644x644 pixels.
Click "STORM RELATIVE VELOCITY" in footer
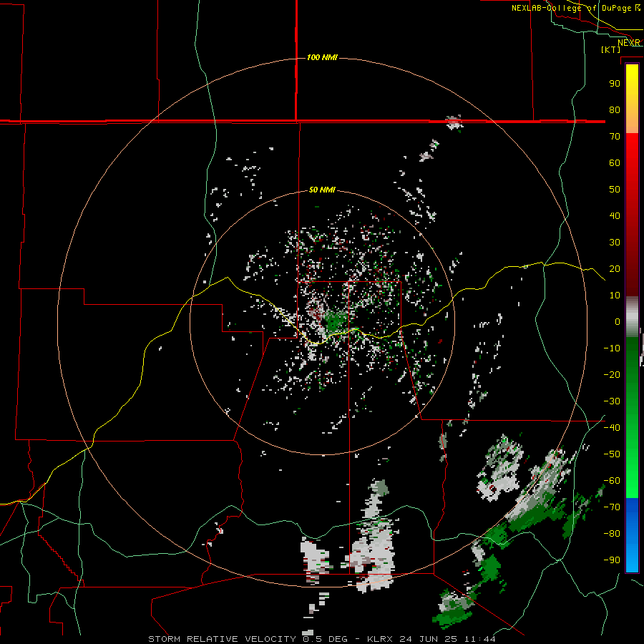pyautogui.click(x=222, y=639)
